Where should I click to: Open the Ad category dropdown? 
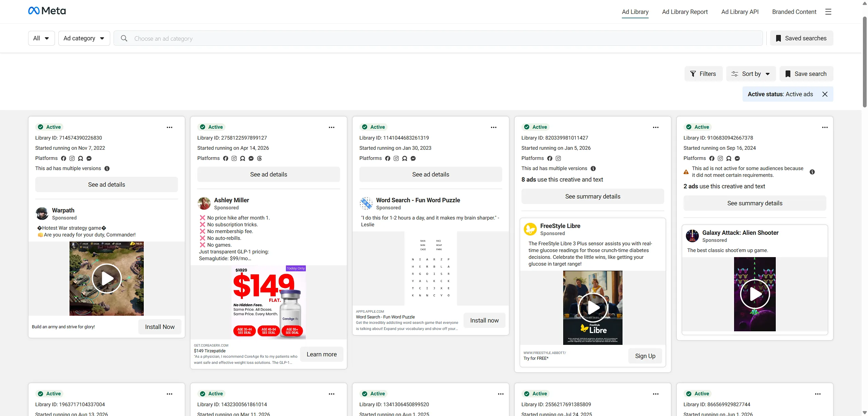pyautogui.click(x=84, y=38)
